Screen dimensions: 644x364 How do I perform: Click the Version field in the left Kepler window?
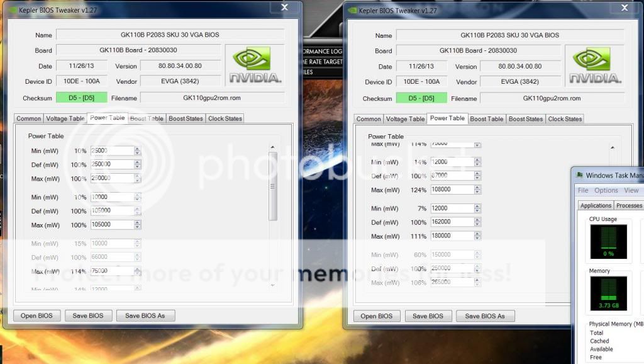point(180,65)
